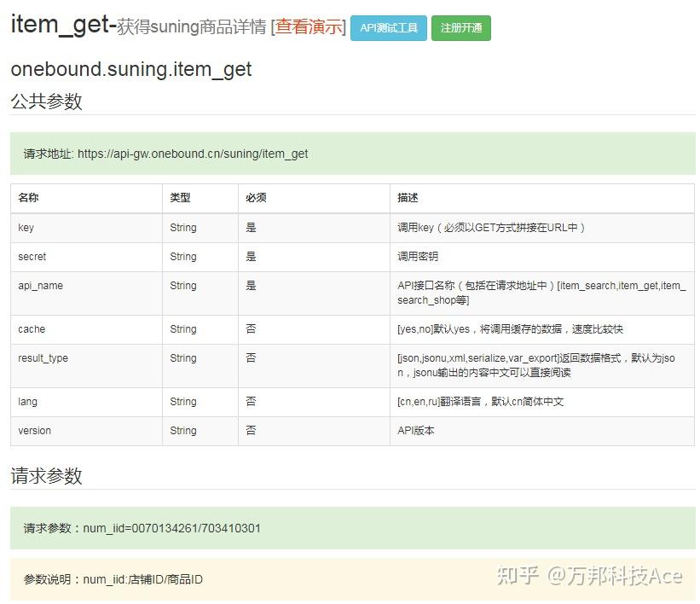This screenshot has height=604, width=700.
Task: Click the lang parameter row
Action: pyautogui.click(x=25, y=401)
